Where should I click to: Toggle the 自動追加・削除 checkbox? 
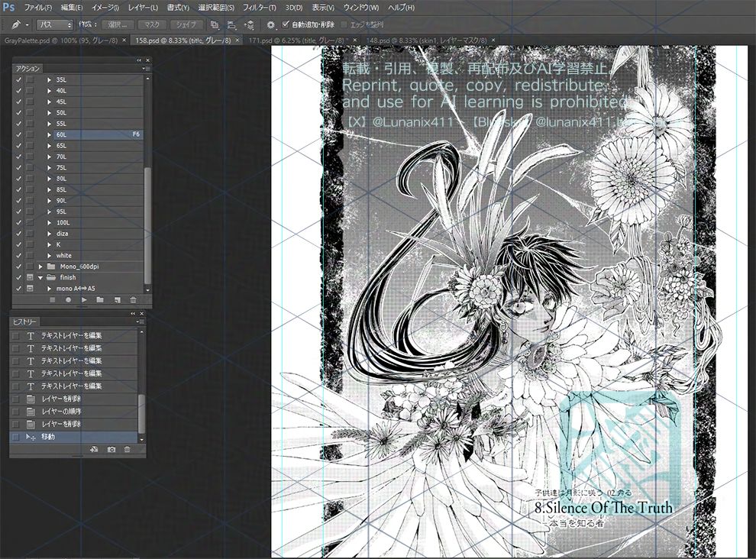[x=286, y=24]
